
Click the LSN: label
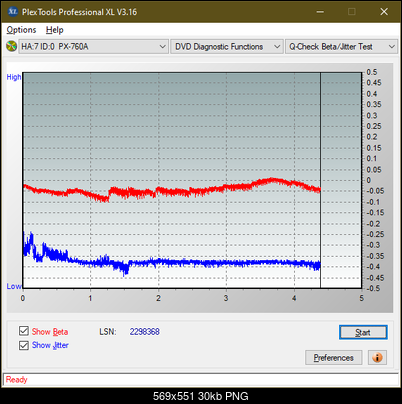click(x=108, y=332)
